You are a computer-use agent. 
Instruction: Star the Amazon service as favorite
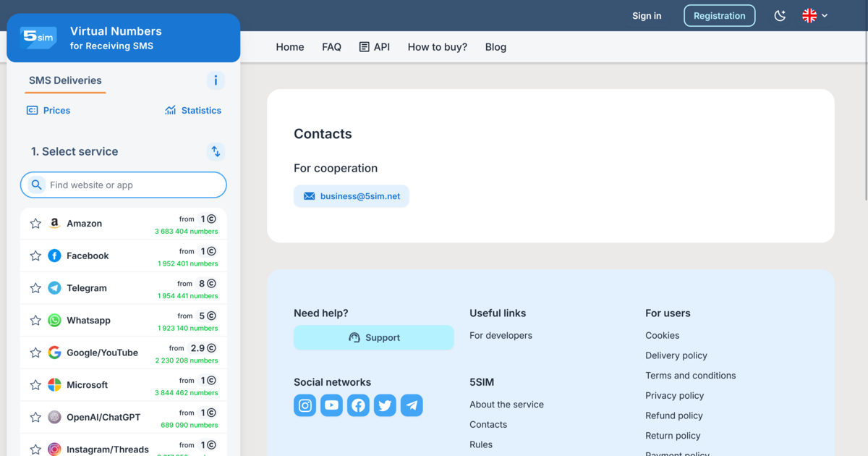35,224
